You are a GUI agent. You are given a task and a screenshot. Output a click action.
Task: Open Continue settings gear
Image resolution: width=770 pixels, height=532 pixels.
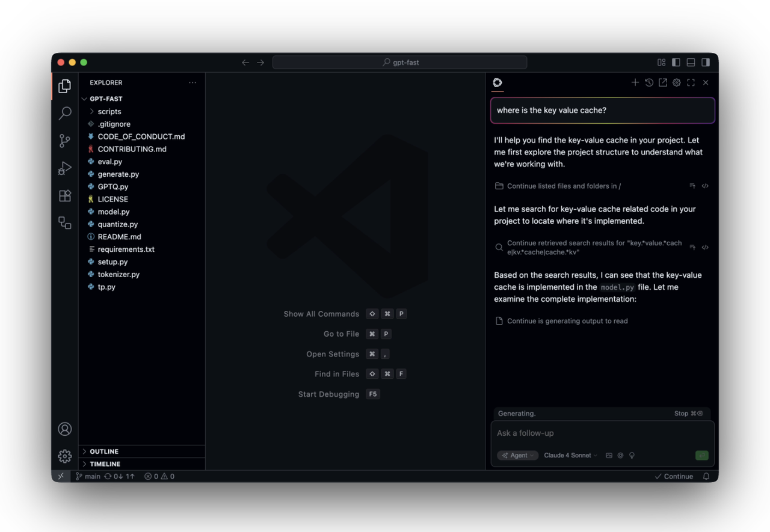coord(677,82)
